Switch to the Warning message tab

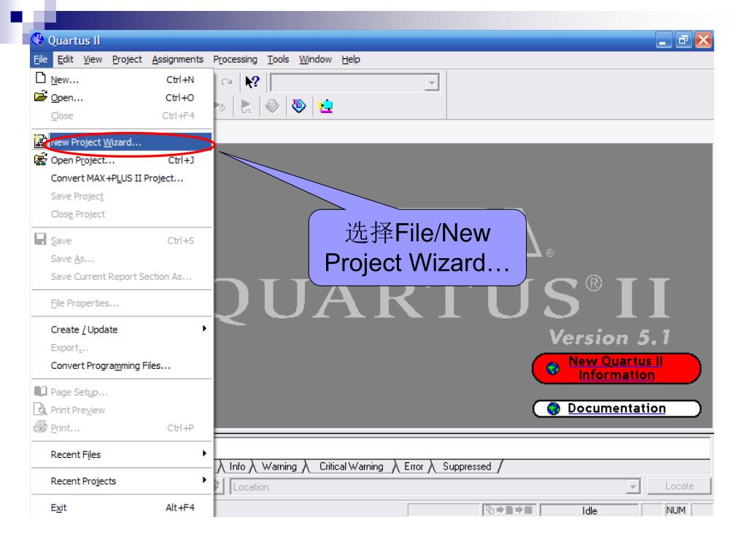(x=279, y=467)
